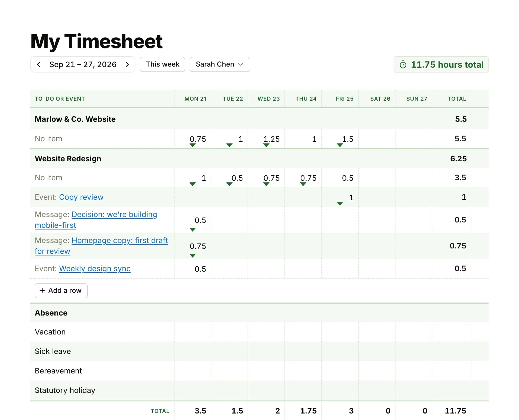The width and height of the screenshot is (519, 420).
Task: Select Friday 0.5 cell in Website Redesign No item
Action: click(x=340, y=178)
